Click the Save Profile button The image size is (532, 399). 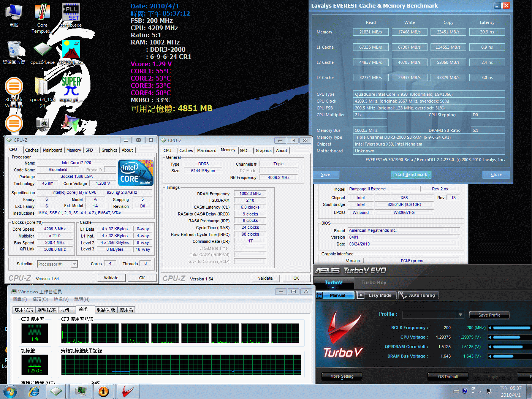click(489, 315)
